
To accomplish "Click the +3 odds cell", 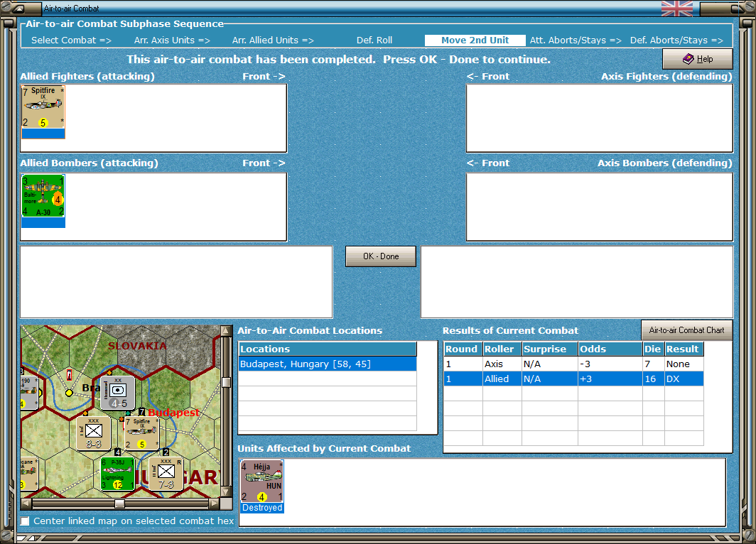I will pos(610,379).
